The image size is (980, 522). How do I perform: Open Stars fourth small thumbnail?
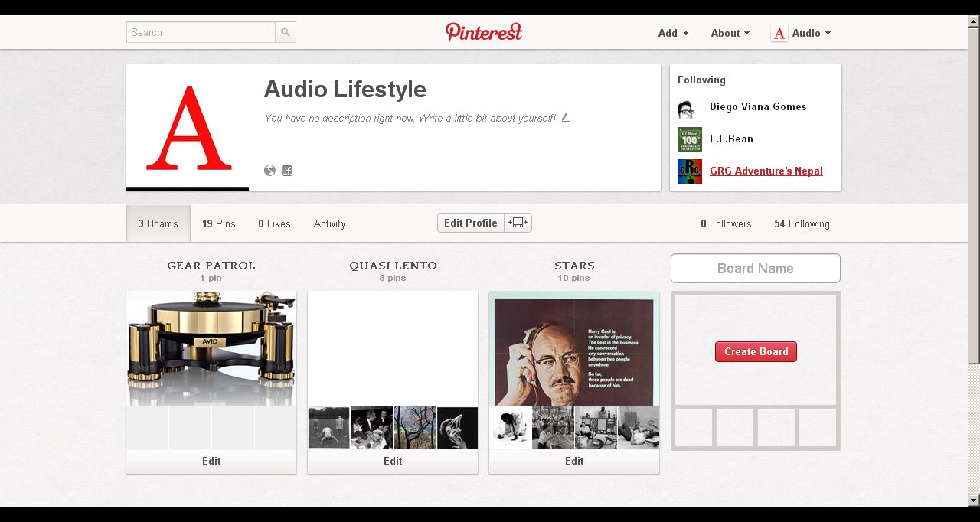[639, 427]
